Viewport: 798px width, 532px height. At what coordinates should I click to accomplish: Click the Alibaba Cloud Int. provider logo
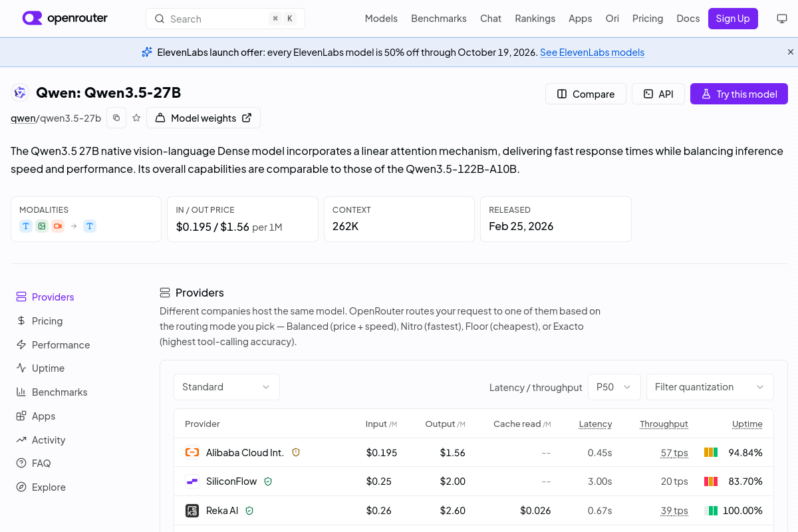point(192,452)
